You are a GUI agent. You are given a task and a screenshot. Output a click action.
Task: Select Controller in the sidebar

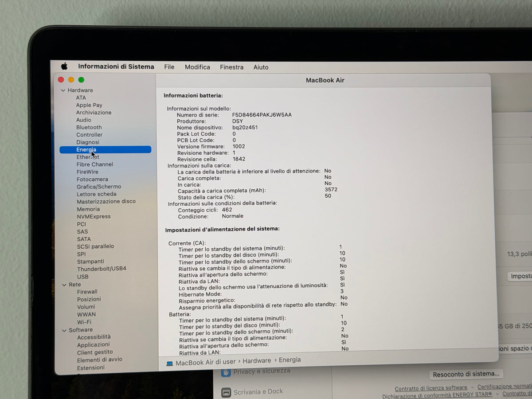pyautogui.click(x=90, y=135)
